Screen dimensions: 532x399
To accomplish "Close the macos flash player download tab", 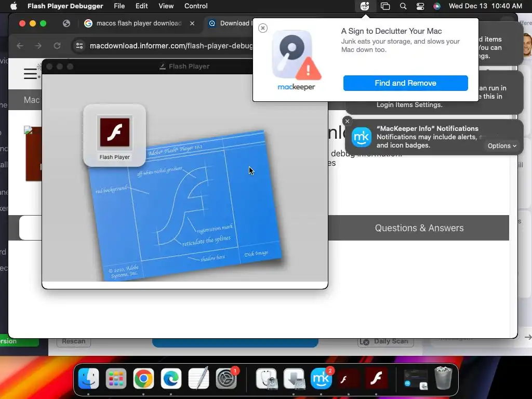I will coord(192,23).
